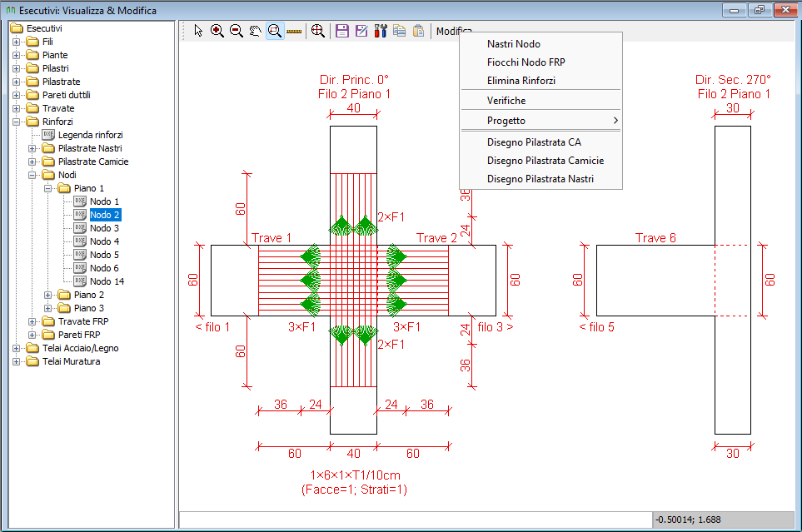
Task: Click the Trave 2 label in drawing
Action: pyautogui.click(x=436, y=238)
